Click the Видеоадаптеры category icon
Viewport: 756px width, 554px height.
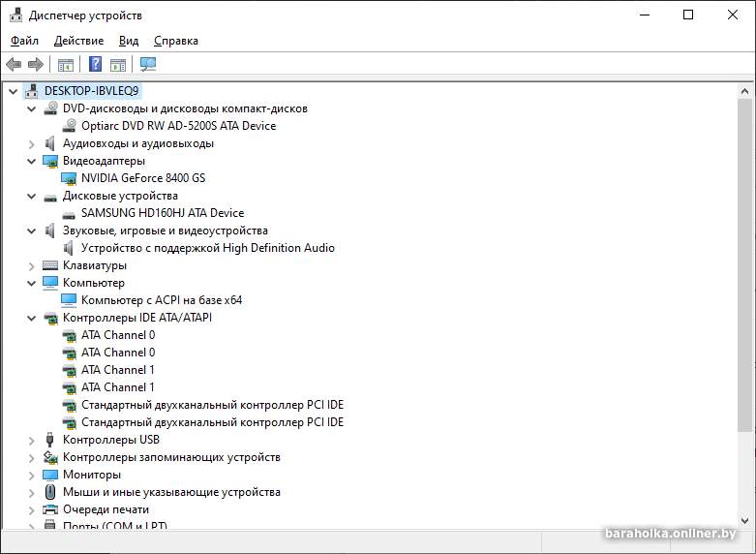[x=50, y=161]
